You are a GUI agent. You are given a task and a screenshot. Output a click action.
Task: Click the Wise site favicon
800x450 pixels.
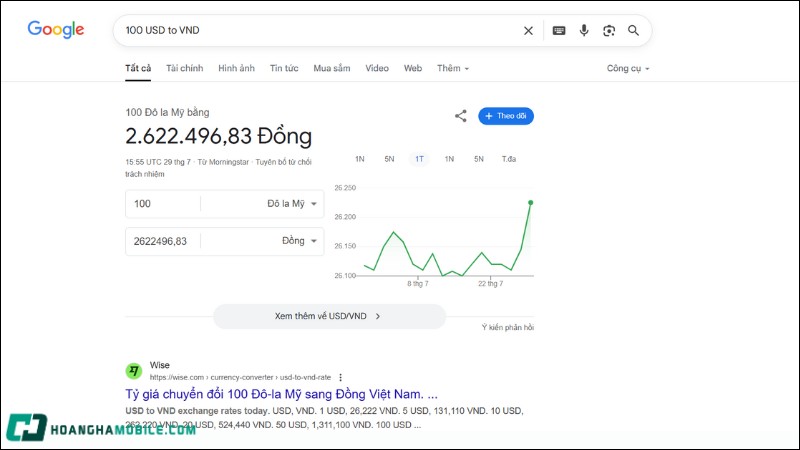click(x=133, y=371)
